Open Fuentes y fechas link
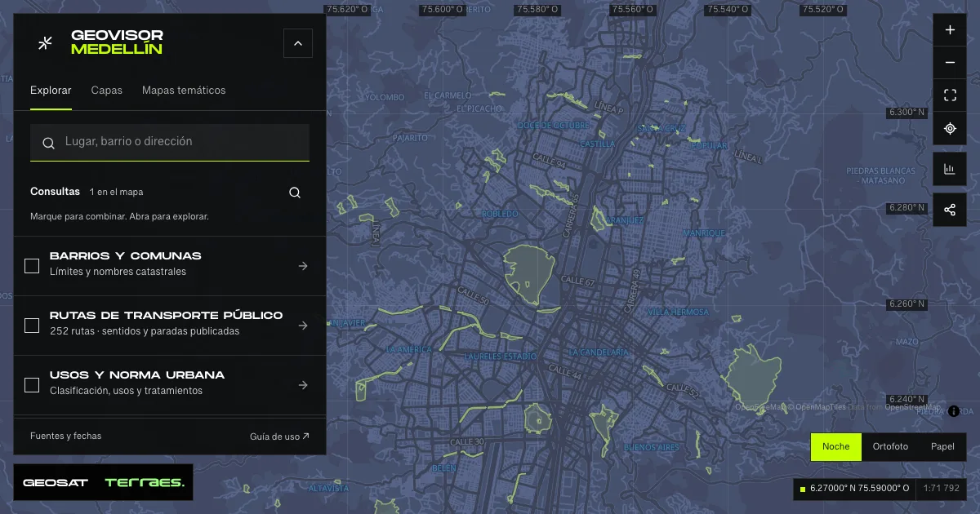The height and width of the screenshot is (514, 980). [x=66, y=436]
